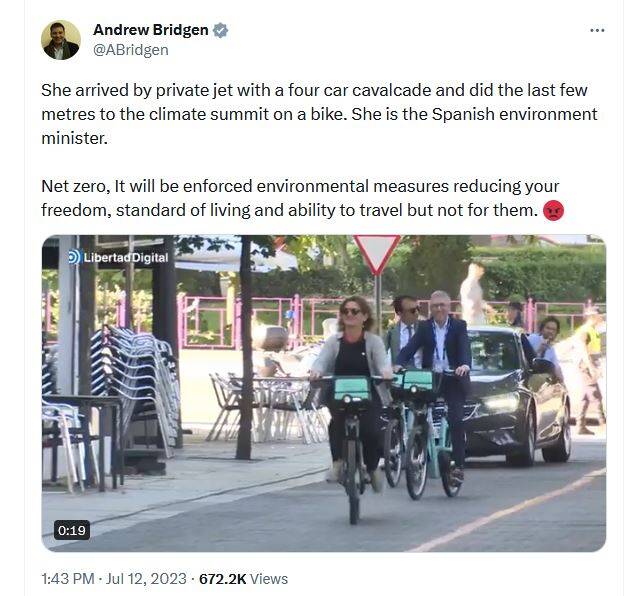Click the angry red face emoji
This screenshot has height=596, width=644.
point(554,211)
